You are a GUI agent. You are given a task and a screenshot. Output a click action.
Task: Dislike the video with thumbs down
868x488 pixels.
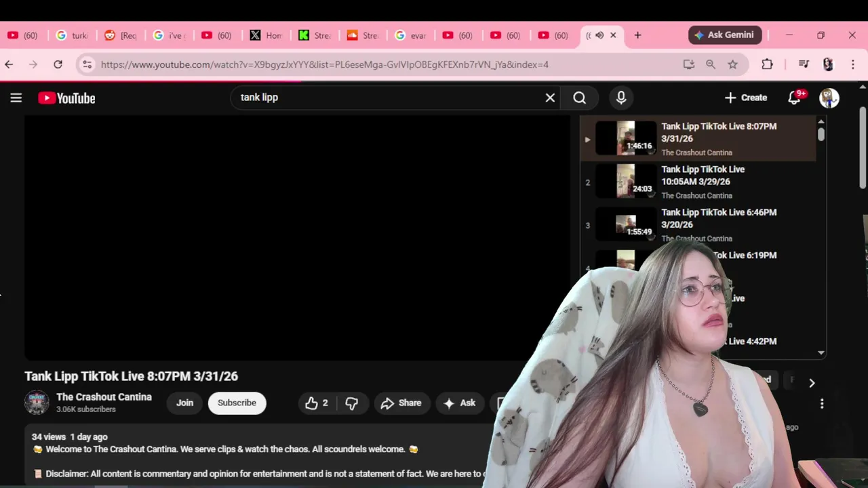pyautogui.click(x=351, y=403)
